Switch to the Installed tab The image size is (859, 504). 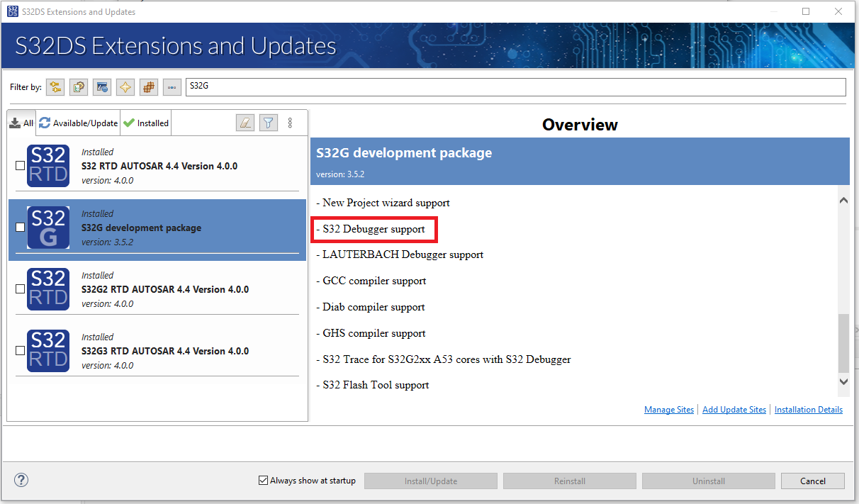click(x=145, y=122)
